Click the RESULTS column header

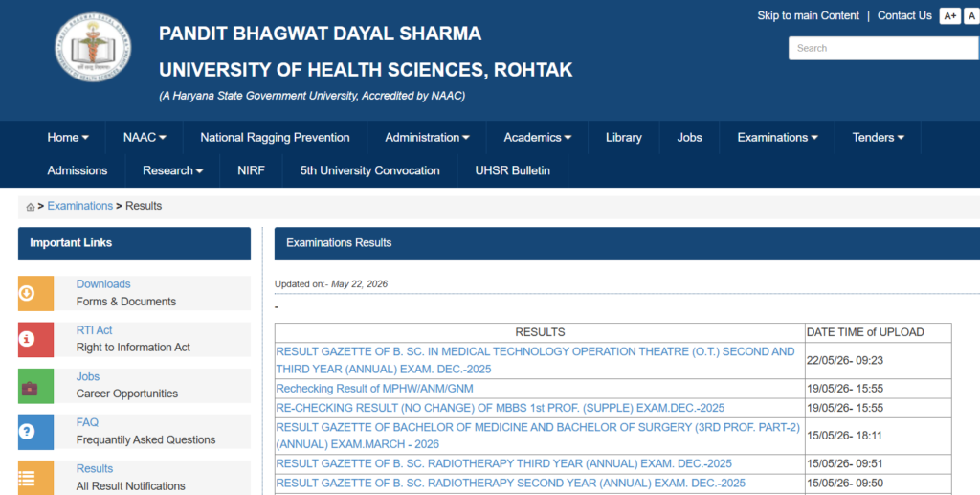540,332
